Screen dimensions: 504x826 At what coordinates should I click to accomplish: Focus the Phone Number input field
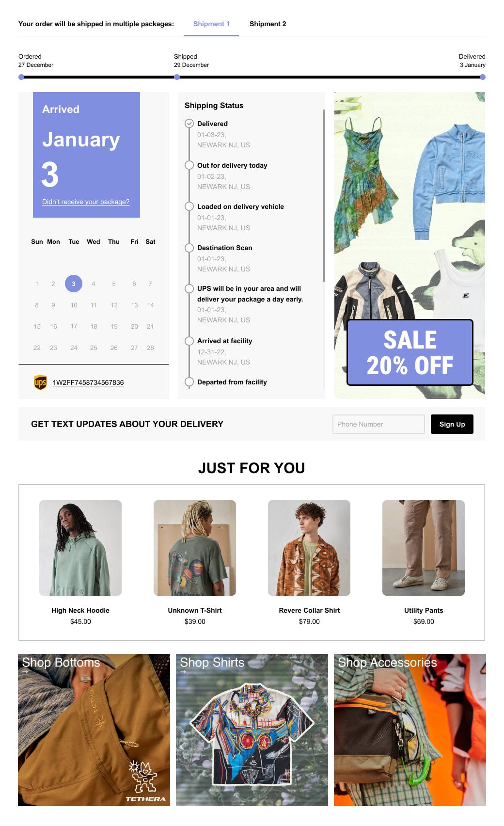[x=378, y=424]
